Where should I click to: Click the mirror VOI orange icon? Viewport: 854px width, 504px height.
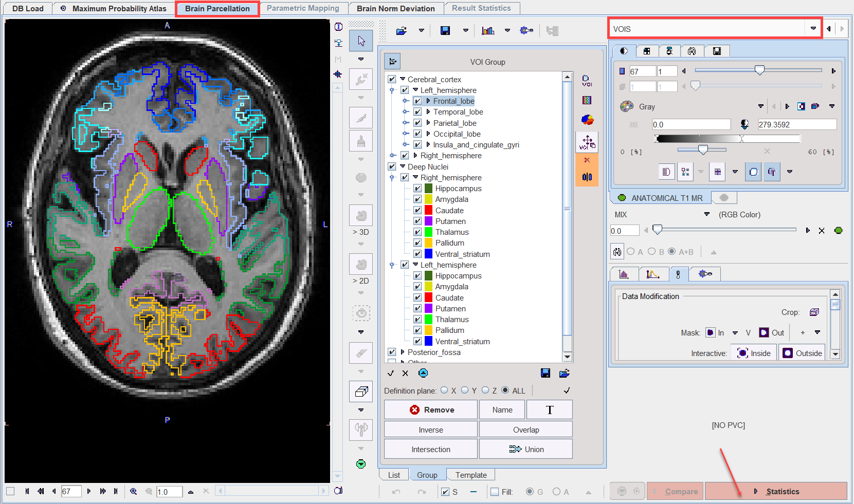tap(587, 177)
